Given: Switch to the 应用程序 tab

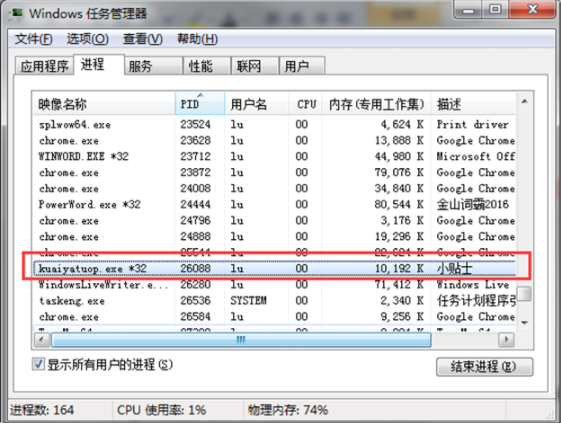Looking at the screenshot, I should point(44,66).
